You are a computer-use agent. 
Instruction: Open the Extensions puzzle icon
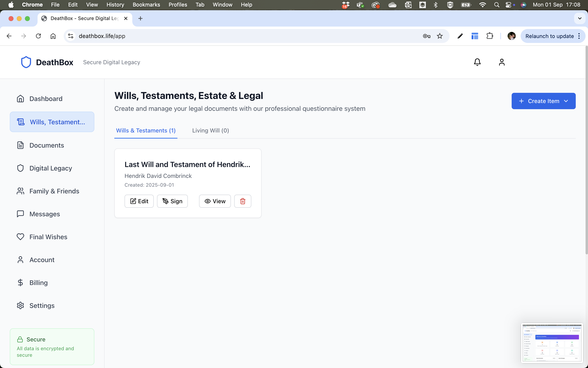pyautogui.click(x=490, y=36)
